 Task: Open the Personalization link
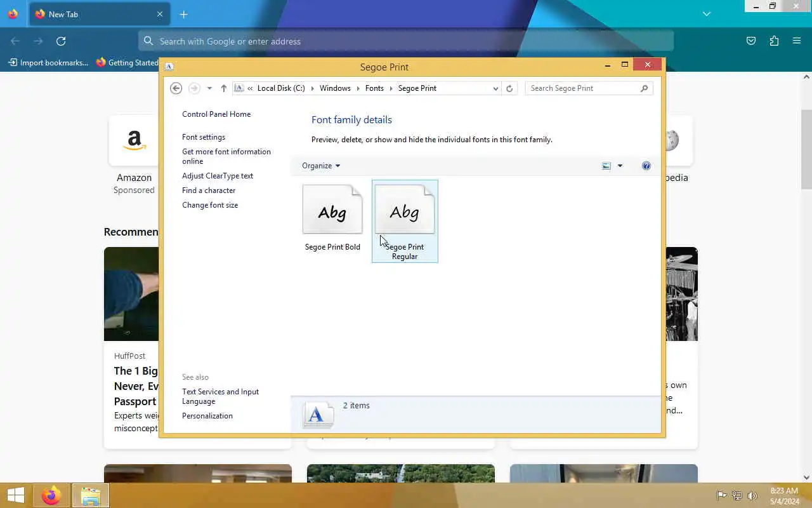[207, 416]
